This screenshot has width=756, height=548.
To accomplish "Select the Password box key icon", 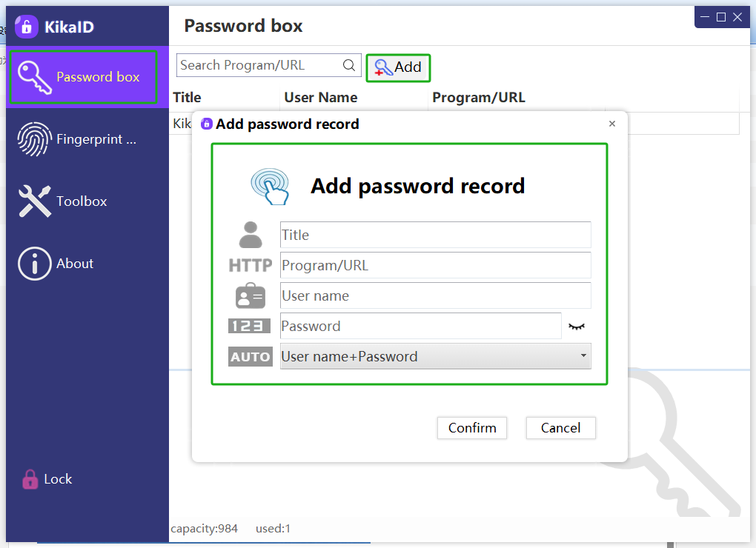I will 33,76.
